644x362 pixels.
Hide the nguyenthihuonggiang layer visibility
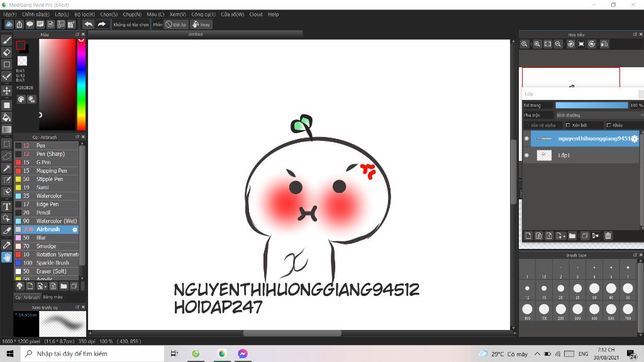click(x=526, y=139)
